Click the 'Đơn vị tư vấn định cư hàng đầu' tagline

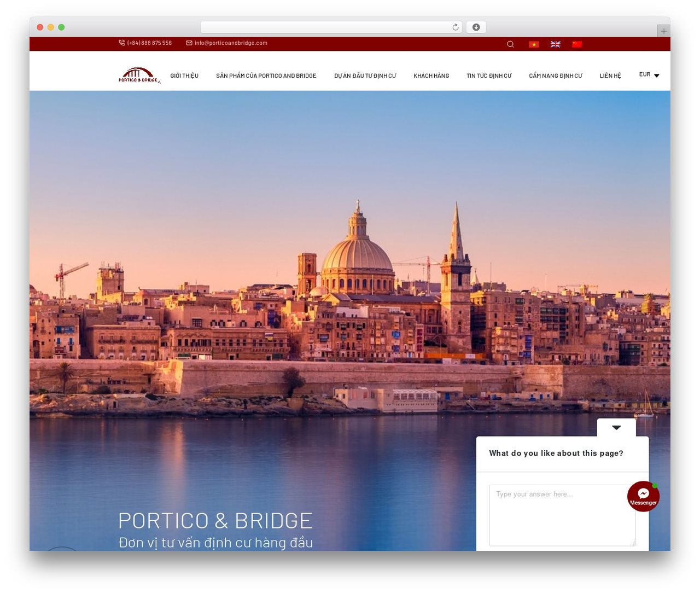coord(216,543)
